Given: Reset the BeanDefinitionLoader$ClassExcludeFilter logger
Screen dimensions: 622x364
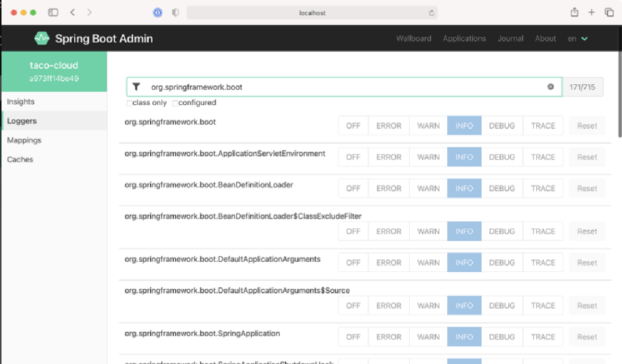Looking at the screenshot, I should point(587,231).
